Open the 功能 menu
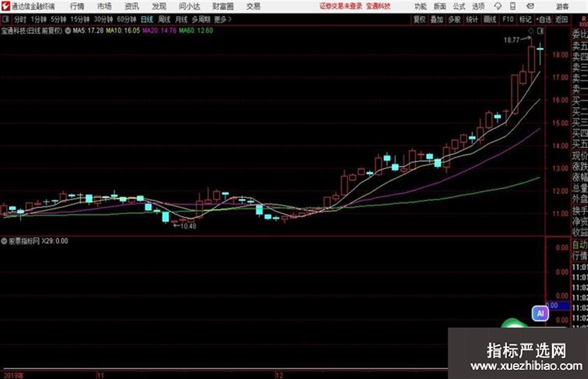This screenshot has width=588, height=379. (x=421, y=6)
